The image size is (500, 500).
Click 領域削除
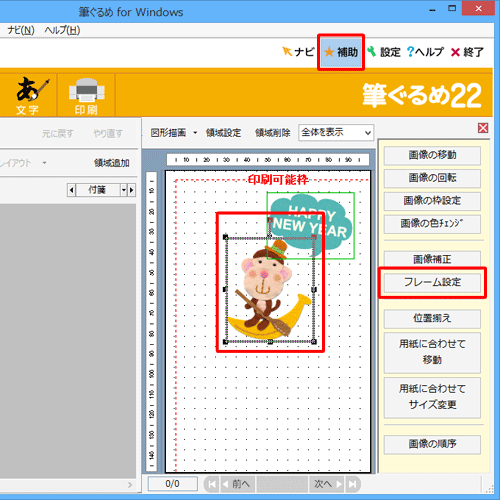(x=273, y=133)
